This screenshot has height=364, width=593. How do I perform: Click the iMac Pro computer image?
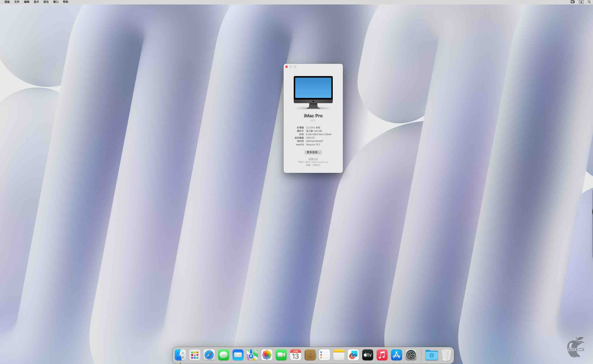click(x=313, y=92)
